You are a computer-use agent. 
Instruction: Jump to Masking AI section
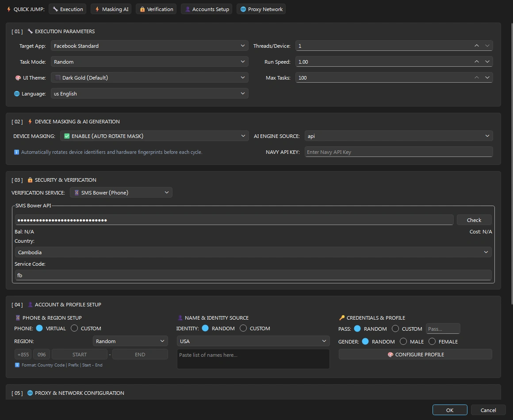111,9
